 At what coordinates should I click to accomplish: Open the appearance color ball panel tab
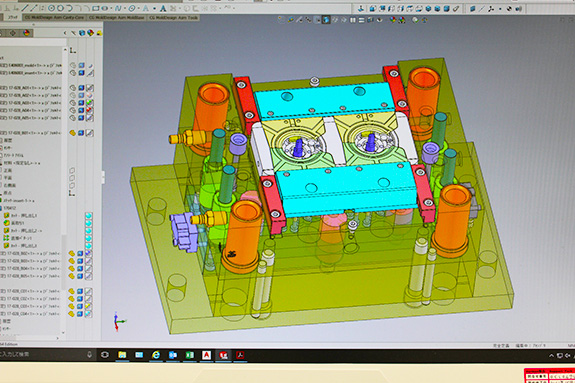point(26,33)
